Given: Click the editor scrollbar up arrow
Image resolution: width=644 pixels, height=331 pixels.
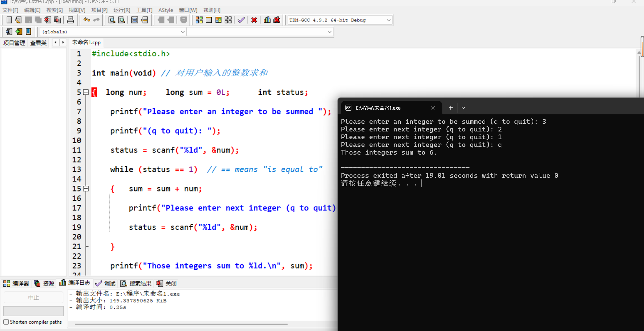Looking at the screenshot, I should point(639,53).
